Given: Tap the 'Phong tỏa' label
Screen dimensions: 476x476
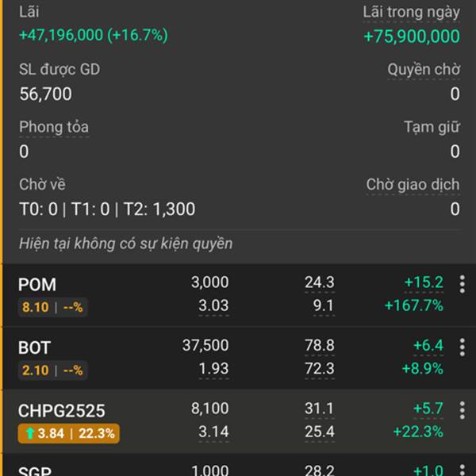Looking at the screenshot, I should click(54, 127).
